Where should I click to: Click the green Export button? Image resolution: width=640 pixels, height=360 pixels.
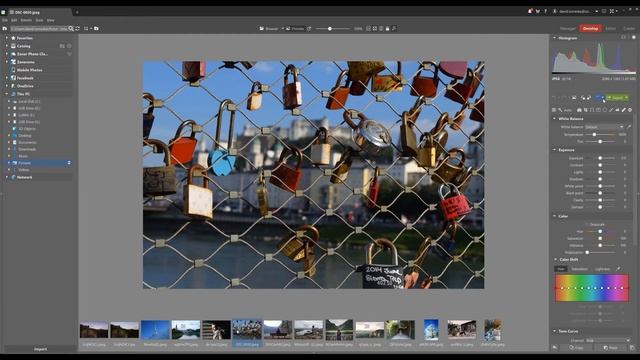(x=617, y=98)
